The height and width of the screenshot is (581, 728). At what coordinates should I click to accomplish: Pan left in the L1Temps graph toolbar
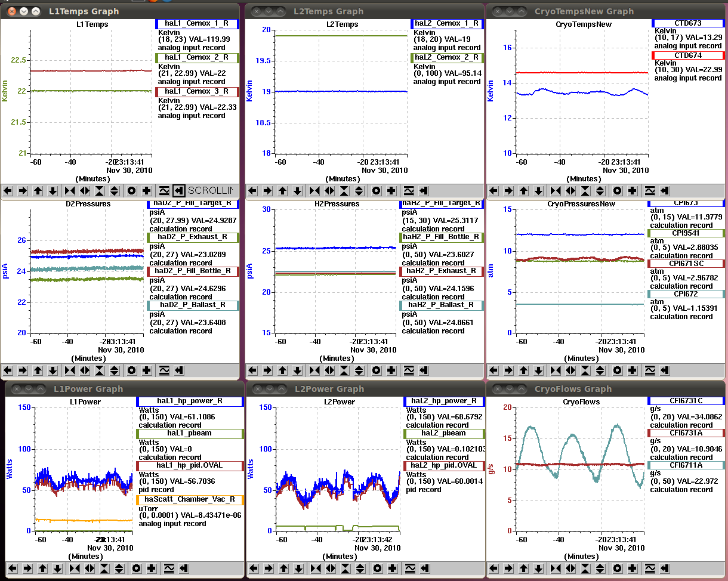8,191
